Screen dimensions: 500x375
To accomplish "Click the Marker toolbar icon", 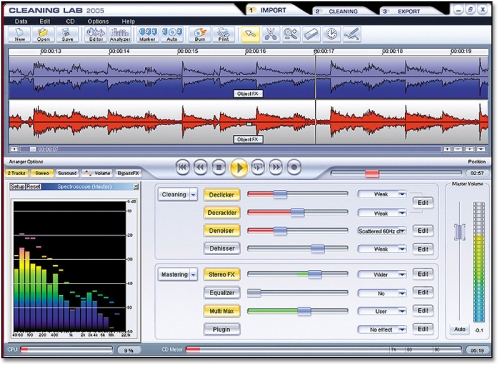I will (x=147, y=35).
